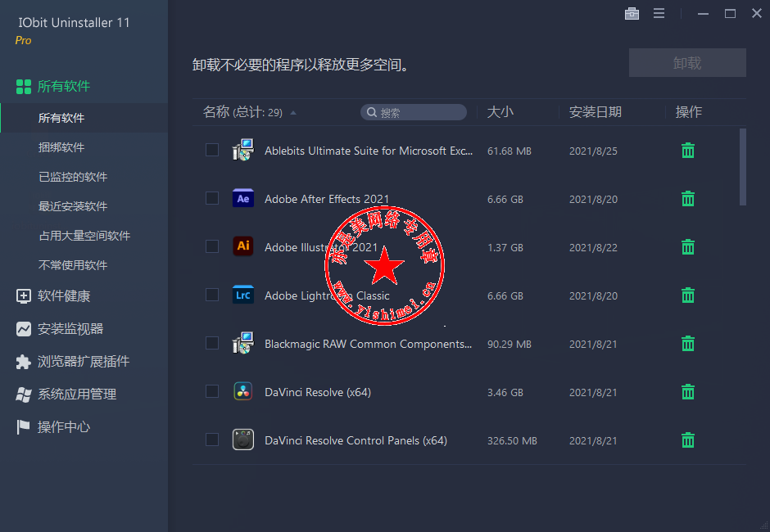770x532 pixels.
Task: Click the 操作中心 flag icon
Action: pos(23,427)
